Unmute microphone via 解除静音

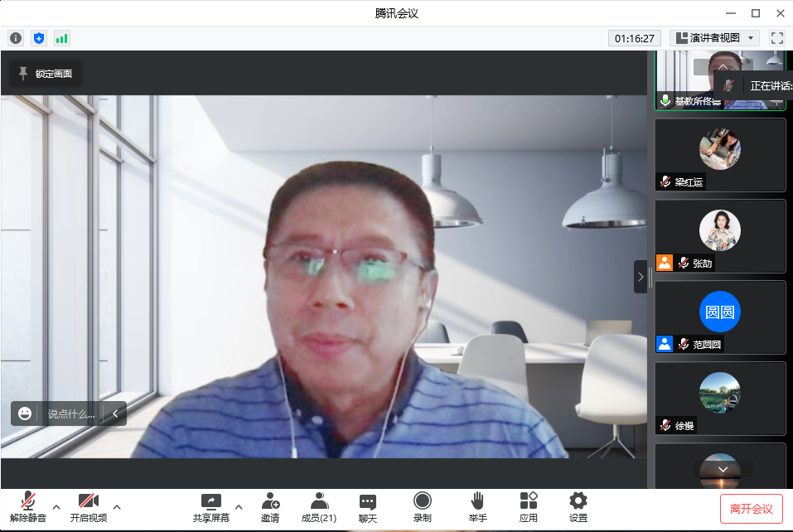coord(28,506)
